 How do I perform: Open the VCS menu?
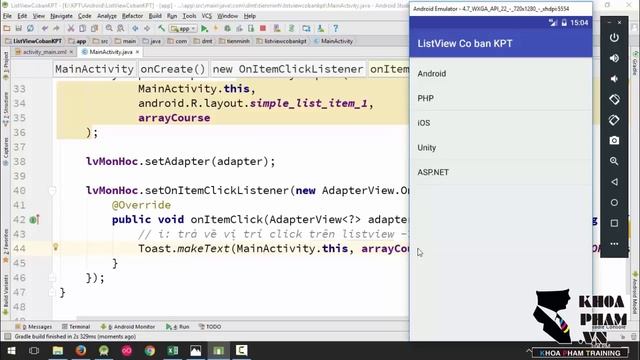tap(207, 16)
